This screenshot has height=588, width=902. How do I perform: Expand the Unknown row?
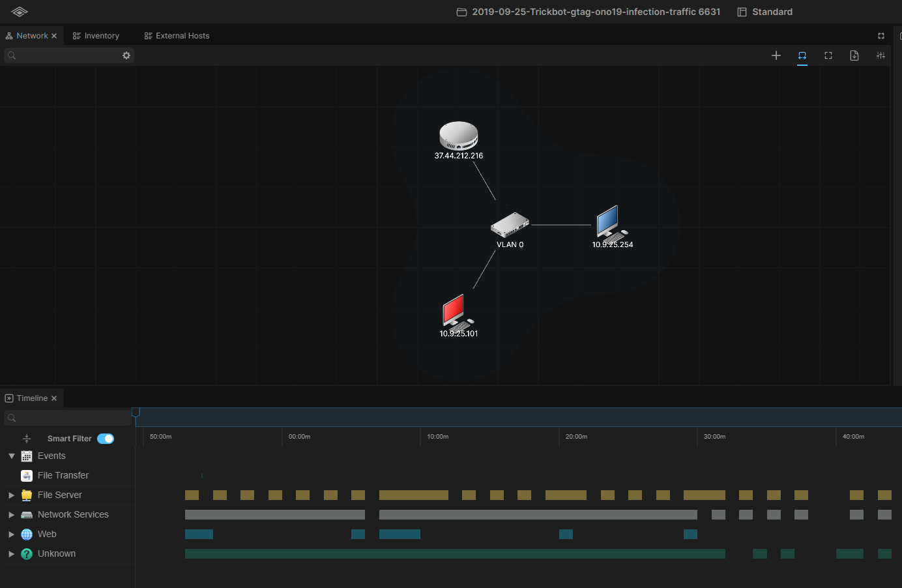pyautogui.click(x=12, y=553)
